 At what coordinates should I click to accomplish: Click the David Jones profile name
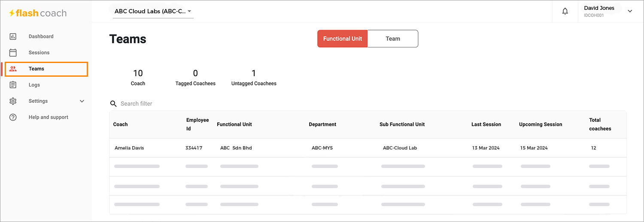[599, 8]
